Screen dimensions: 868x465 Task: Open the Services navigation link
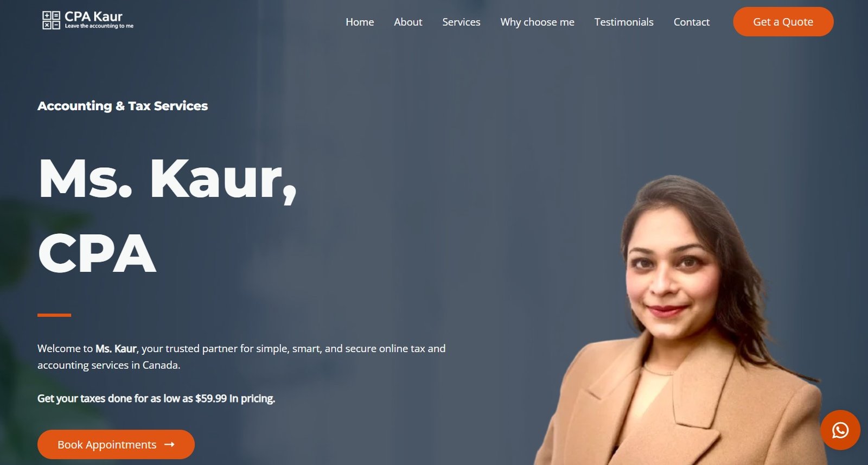click(461, 22)
